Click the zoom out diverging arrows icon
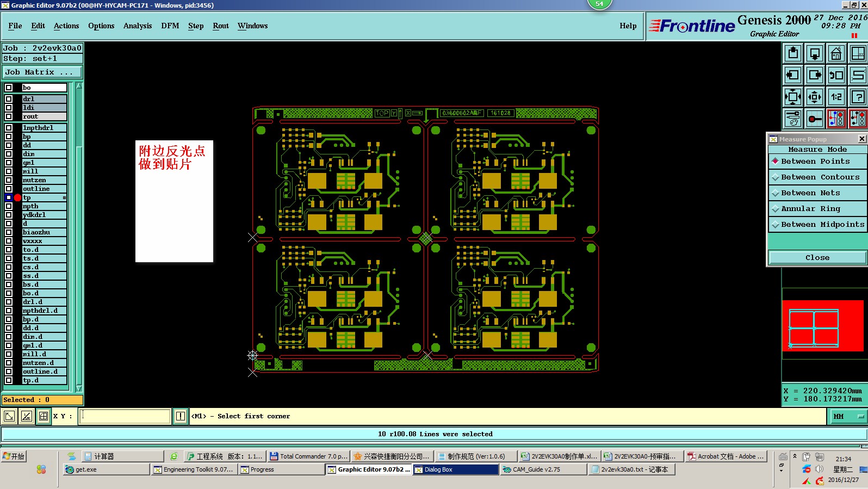Image resolution: width=868 pixels, height=489 pixels. coord(815,97)
